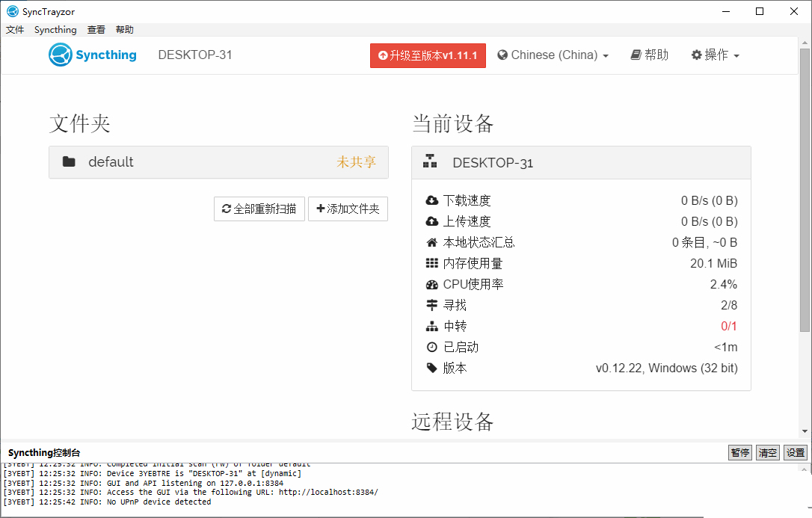Click the 文件夹 heading
The width and height of the screenshot is (812, 518).
point(80,123)
